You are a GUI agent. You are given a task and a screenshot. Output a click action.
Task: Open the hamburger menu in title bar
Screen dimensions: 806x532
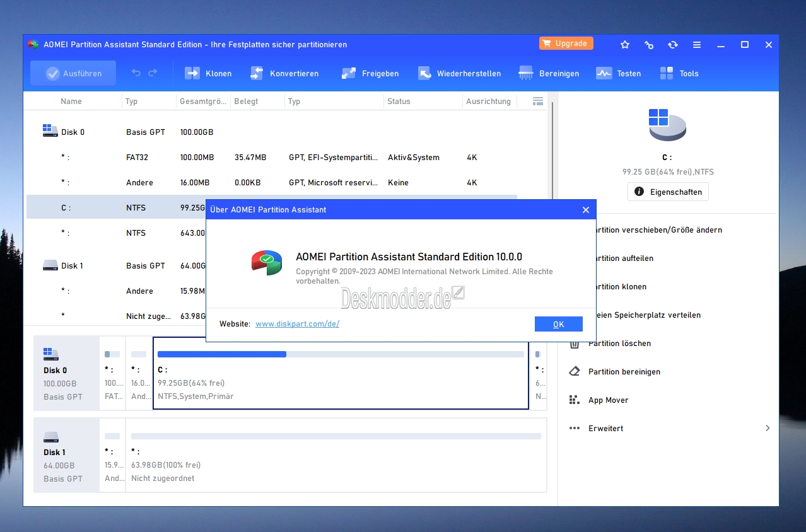tap(697, 45)
